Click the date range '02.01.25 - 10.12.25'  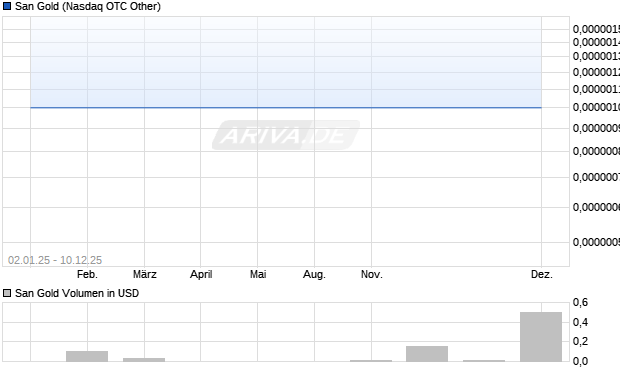pyautogui.click(x=55, y=260)
